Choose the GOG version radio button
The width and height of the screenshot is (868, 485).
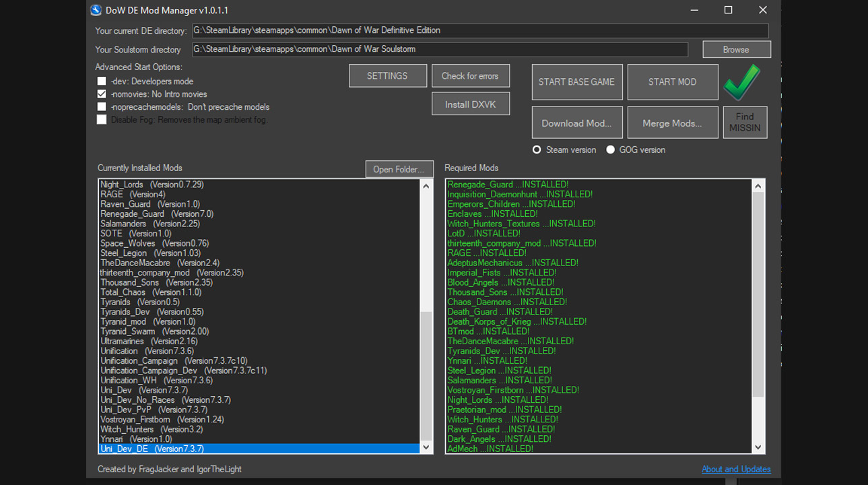610,150
